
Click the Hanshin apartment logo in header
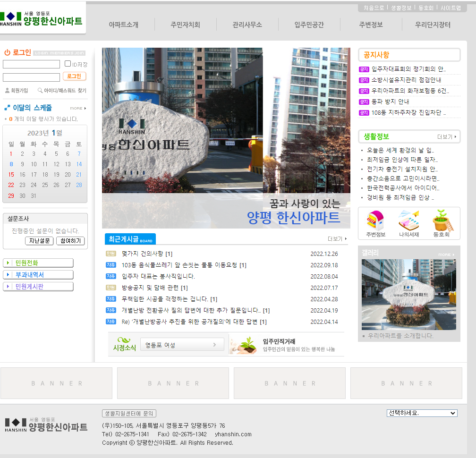pyautogui.click(x=41, y=18)
